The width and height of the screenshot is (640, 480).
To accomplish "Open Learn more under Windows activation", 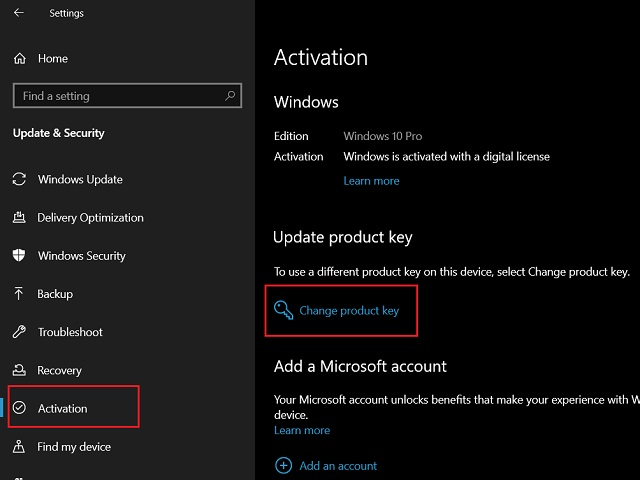I will [x=371, y=181].
